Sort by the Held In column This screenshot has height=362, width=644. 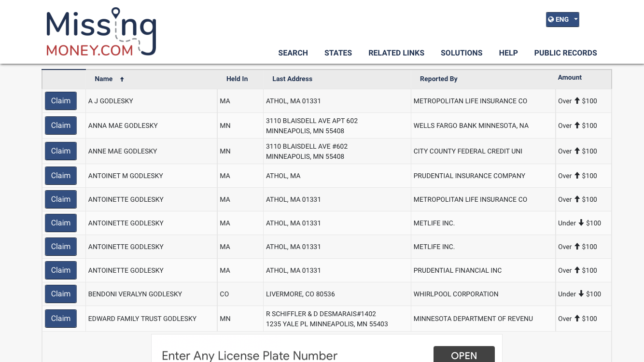[237, 79]
